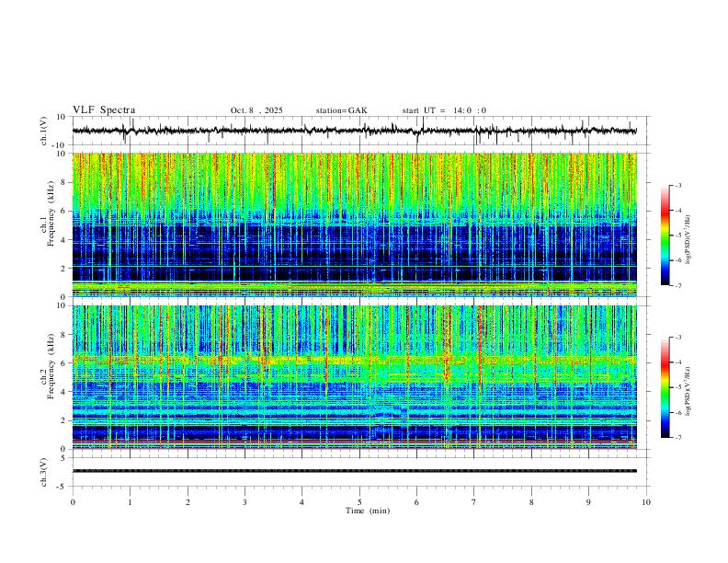The image size is (728, 563).
Task: Click the date 'Oct. 8 , 2025'
Action: (256, 110)
